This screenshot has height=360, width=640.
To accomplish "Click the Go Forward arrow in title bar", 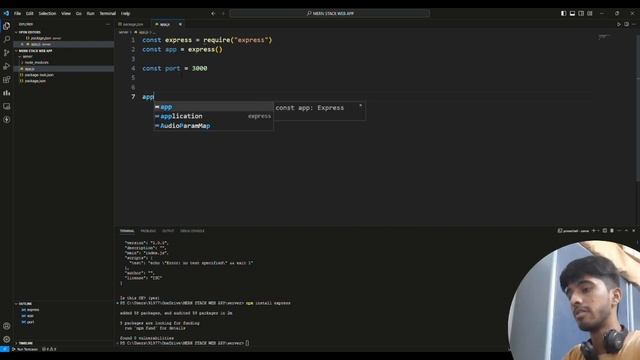I will (223, 13).
